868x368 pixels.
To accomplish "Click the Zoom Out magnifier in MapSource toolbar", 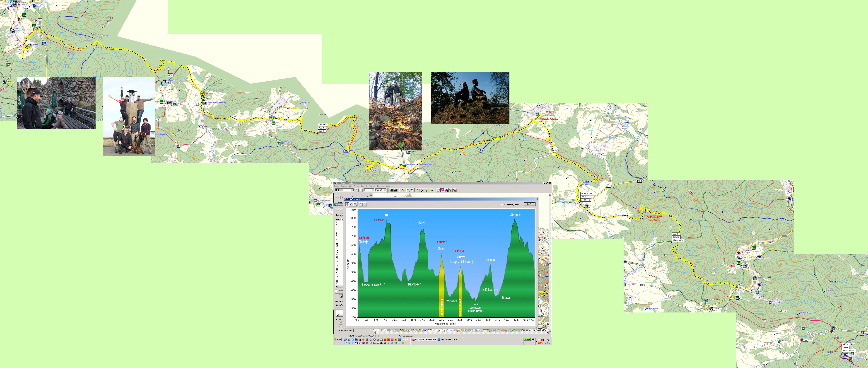I will point(361,190).
